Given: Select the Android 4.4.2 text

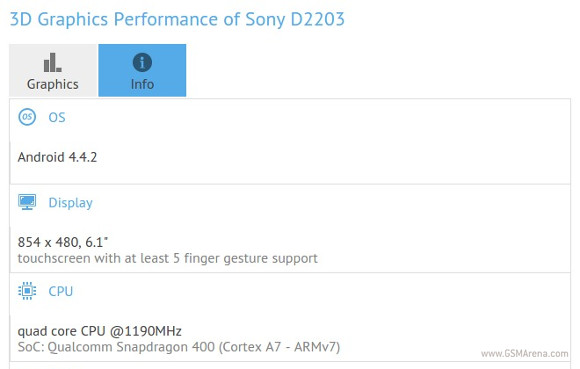Looking at the screenshot, I should tap(57, 157).
